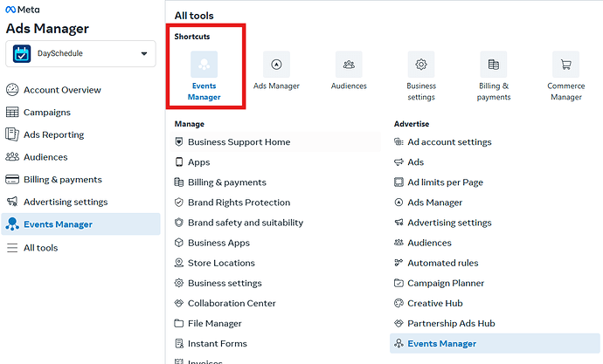Viewport: 603px width, 364px height.
Task: Click the phone icon beside Apps
Action: pyautogui.click(x=179, y=161)
